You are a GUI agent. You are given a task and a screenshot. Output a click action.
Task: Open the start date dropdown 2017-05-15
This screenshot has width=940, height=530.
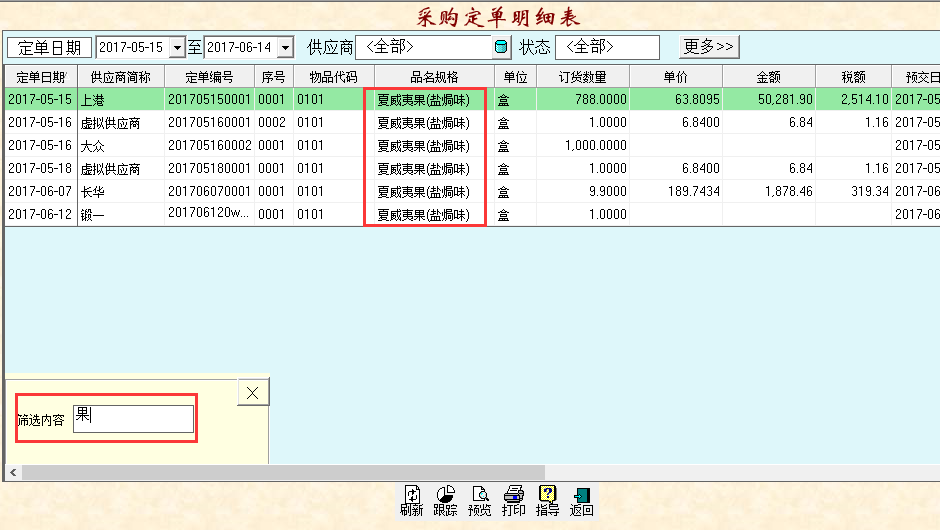pos(177,47)
